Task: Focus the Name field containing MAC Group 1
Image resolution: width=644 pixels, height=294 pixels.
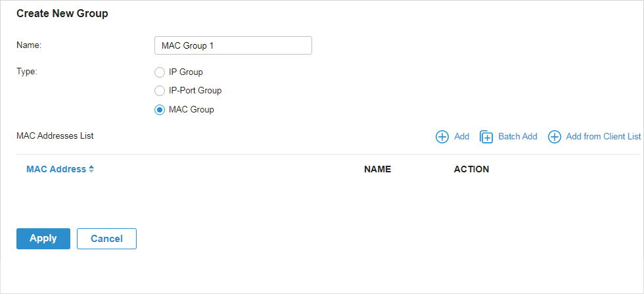Action: (233, 45)
